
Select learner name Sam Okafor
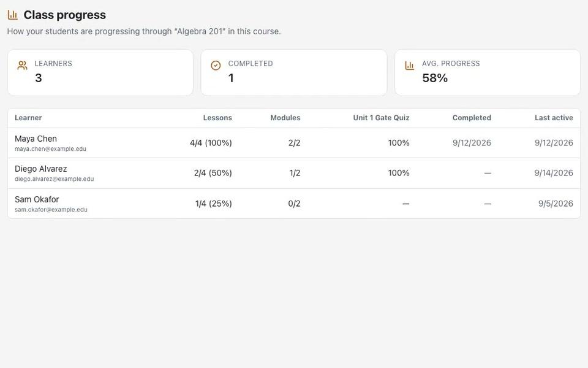(37, 199)
